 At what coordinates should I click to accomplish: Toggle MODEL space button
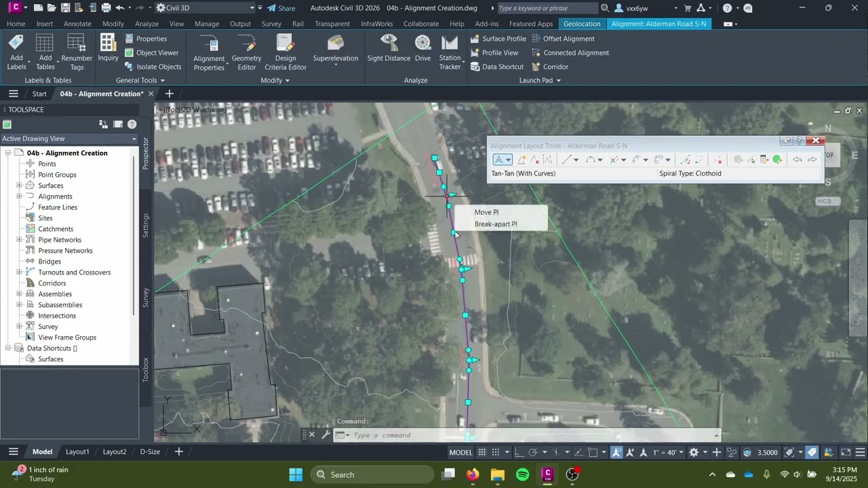(x=460, y=452)
